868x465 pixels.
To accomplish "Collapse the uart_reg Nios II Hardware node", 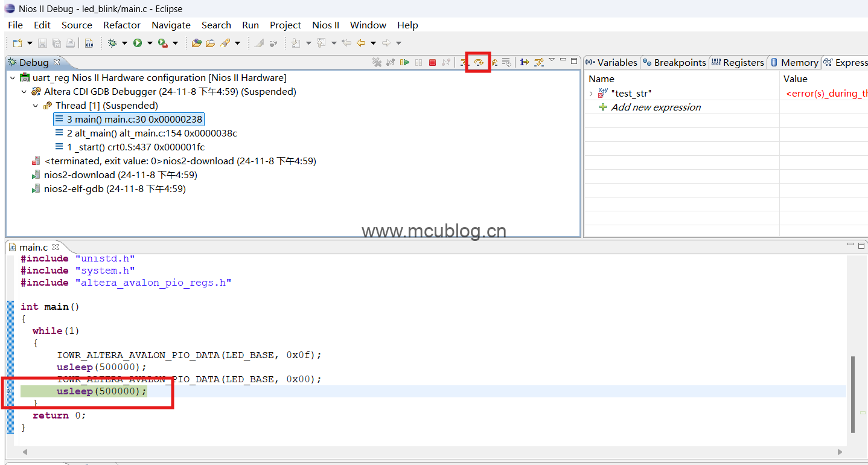I will pyautogui.click(x=13, y=78).
